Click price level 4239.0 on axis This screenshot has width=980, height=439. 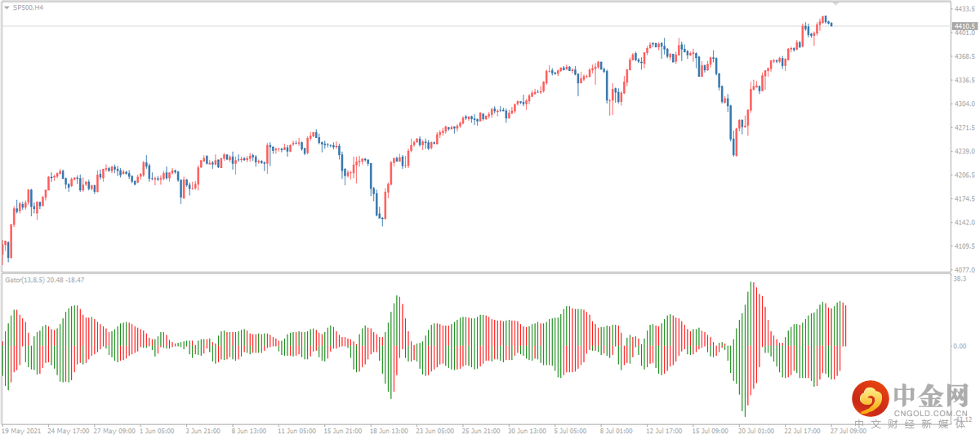964,151
